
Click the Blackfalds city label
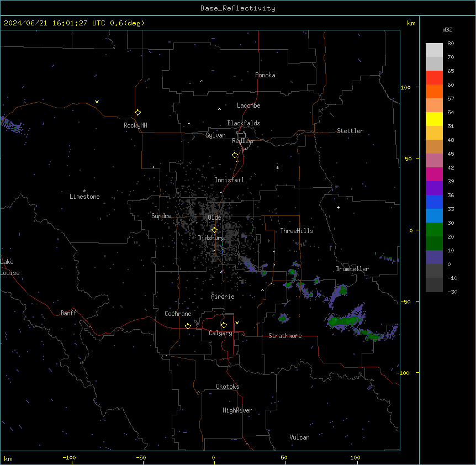click(x=244, y=123)
